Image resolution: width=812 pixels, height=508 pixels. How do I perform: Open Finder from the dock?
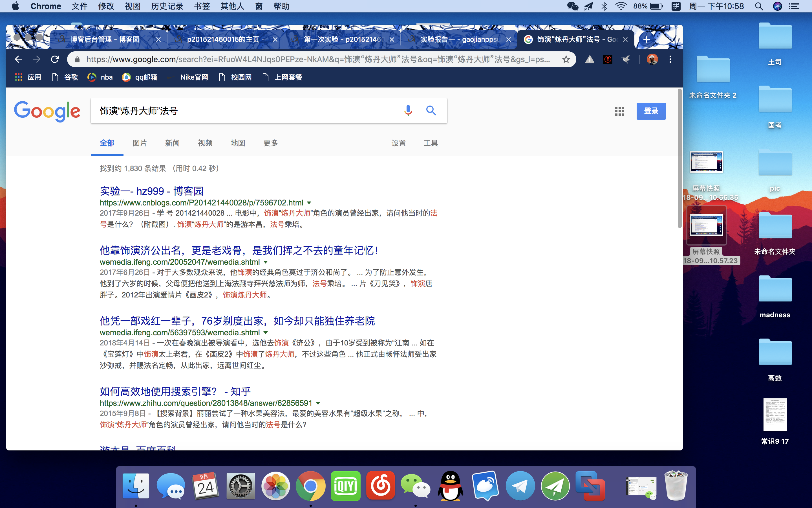pos(136,486)
